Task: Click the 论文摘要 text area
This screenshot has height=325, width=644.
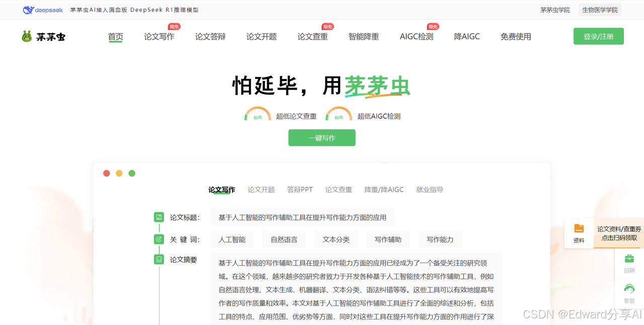Action: (x=356, y=289)
